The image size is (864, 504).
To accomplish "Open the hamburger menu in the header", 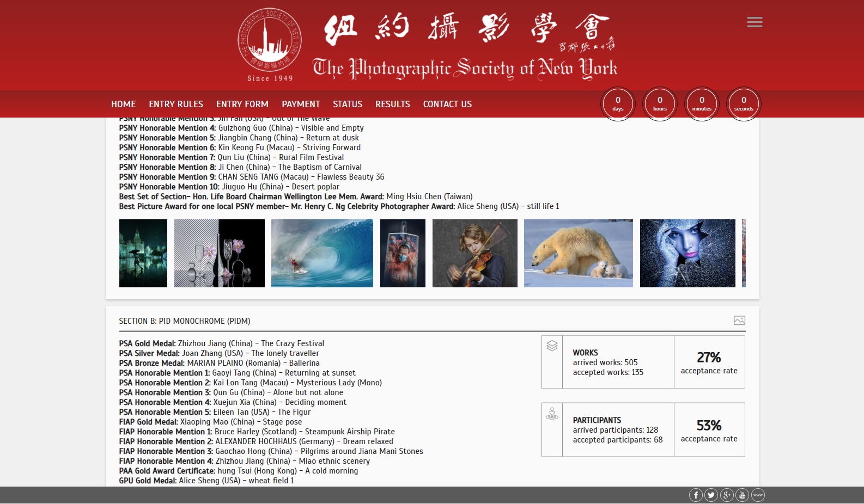I will tap(755, 22).
